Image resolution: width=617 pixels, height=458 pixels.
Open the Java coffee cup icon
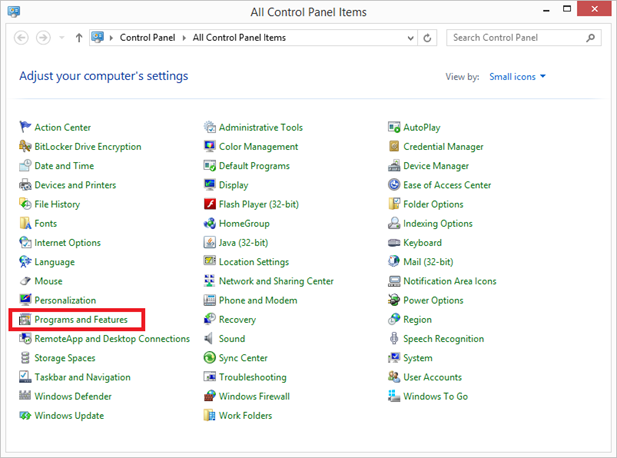pyautogui.click(x=209, y=242)
